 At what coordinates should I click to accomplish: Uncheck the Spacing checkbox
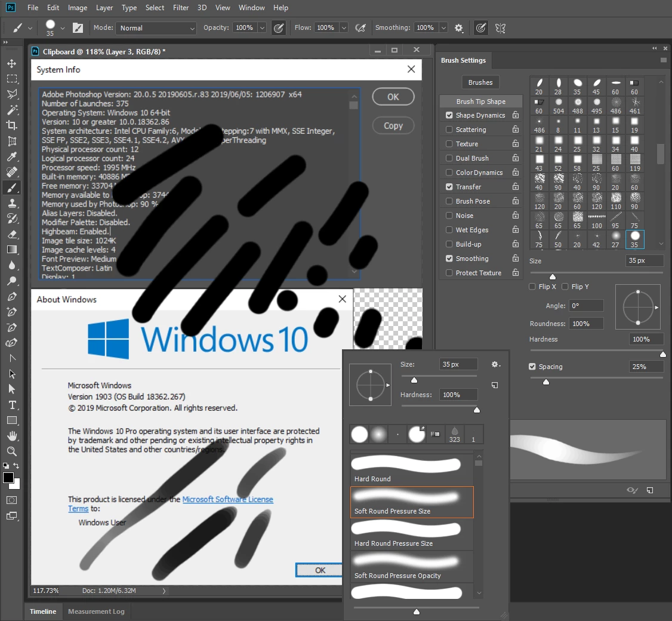[532, 367]
